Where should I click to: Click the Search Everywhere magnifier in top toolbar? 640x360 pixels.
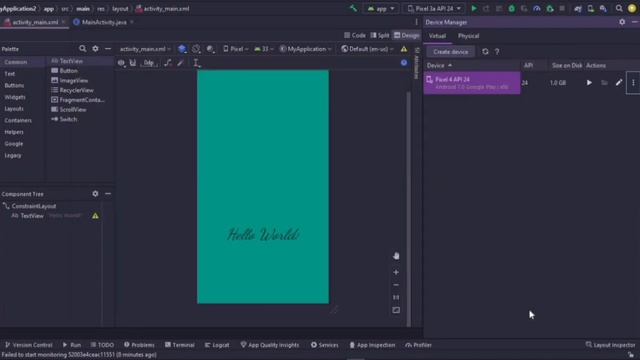pos(619,9)
